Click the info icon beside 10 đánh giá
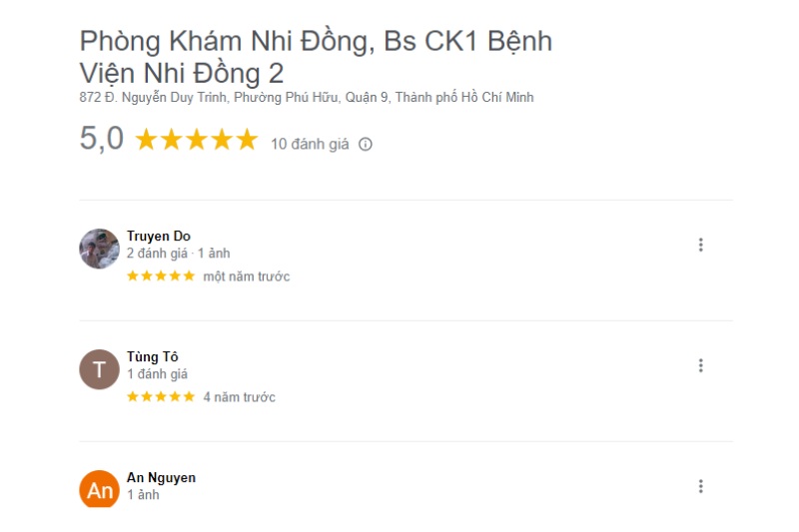The image size is (799, 532). point(366,144)
